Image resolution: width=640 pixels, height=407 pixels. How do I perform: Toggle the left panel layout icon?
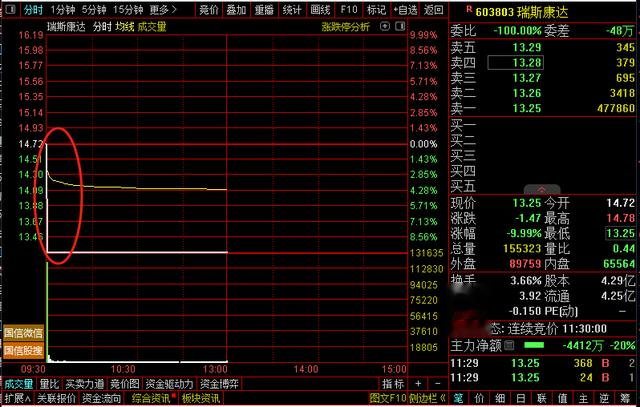click(10, 9)
